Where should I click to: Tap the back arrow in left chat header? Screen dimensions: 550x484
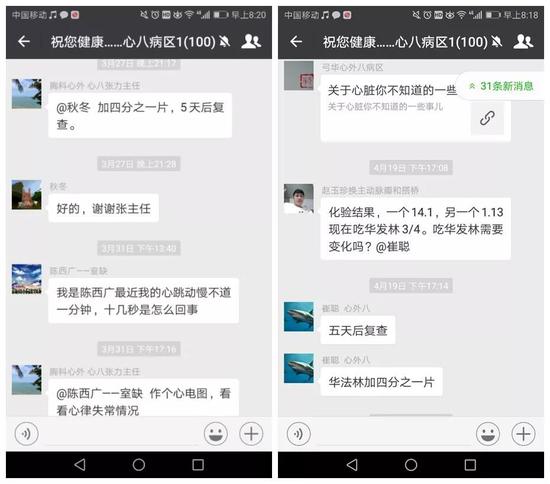(x=24, y=42)
